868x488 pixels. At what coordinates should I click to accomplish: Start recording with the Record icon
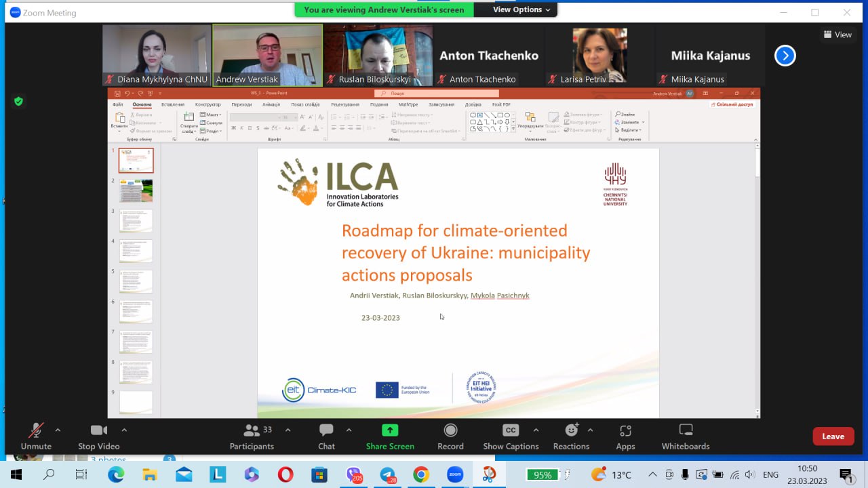[450, 430]
